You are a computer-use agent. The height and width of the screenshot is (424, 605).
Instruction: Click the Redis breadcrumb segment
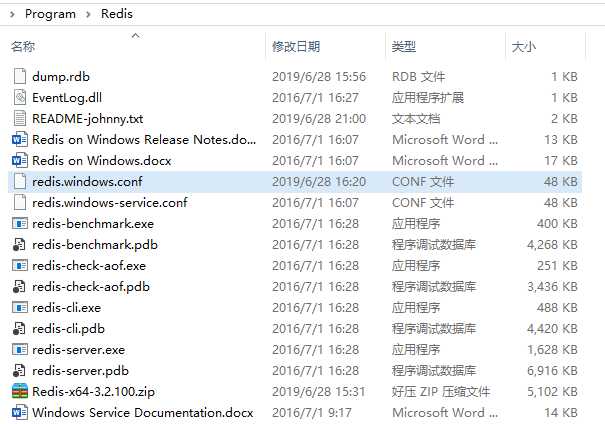pos(117,14)
